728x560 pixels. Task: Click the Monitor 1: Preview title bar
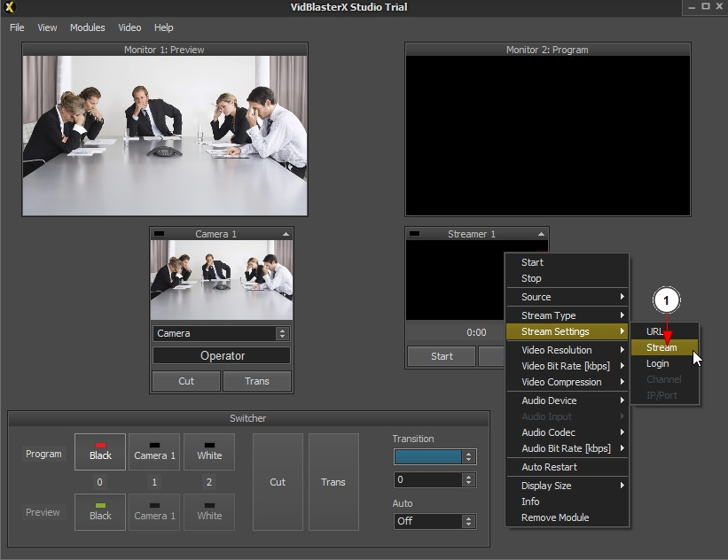click(165, 50)
